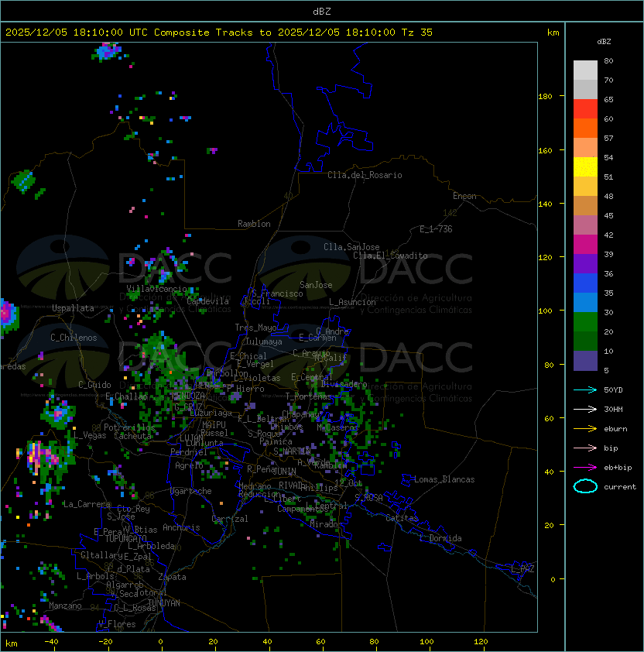644x652 pixels.
Task: Click the pink bip arrow symbol
Action: pyautogui.click(x=585, y=448)
